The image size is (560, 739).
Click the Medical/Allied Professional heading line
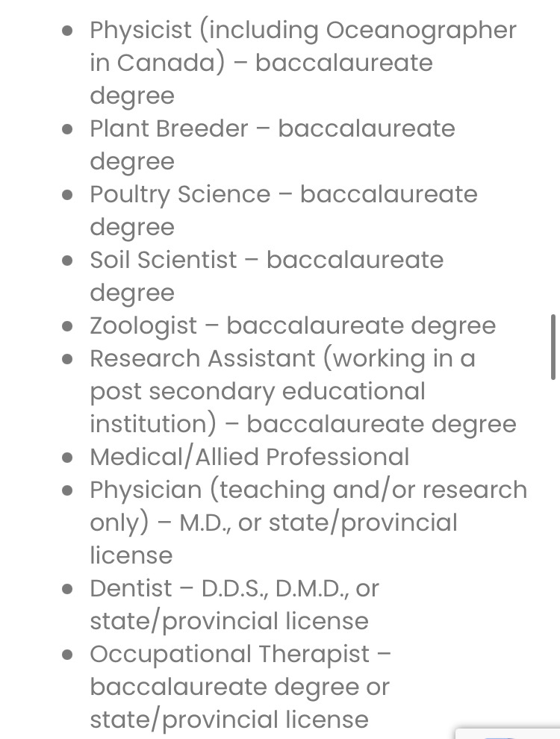(x=249, y=457)
